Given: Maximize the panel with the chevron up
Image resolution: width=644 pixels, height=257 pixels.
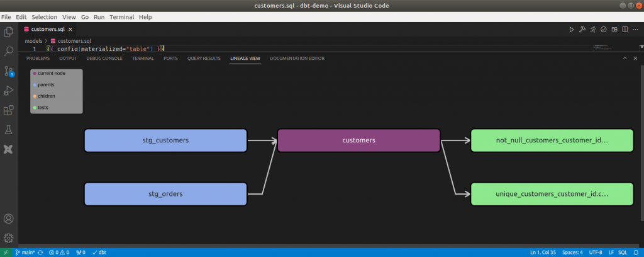Looking at the screenshot, I should click(x=625, y=59).
